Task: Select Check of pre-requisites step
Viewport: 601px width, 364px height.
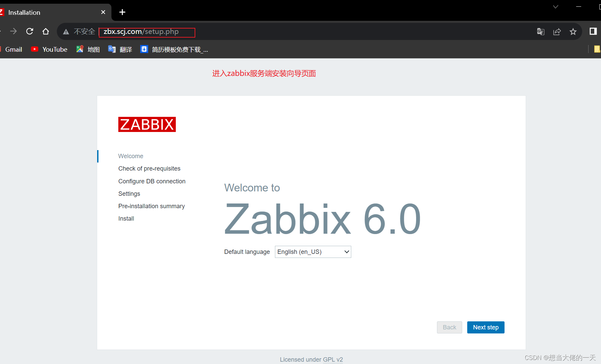Action: point(149,169)
